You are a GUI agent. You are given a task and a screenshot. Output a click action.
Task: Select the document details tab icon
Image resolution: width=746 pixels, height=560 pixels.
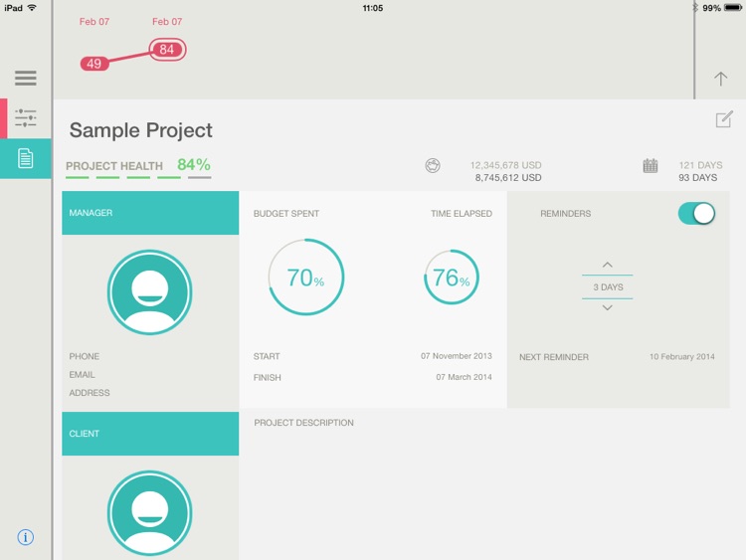[x=25, y=158]
